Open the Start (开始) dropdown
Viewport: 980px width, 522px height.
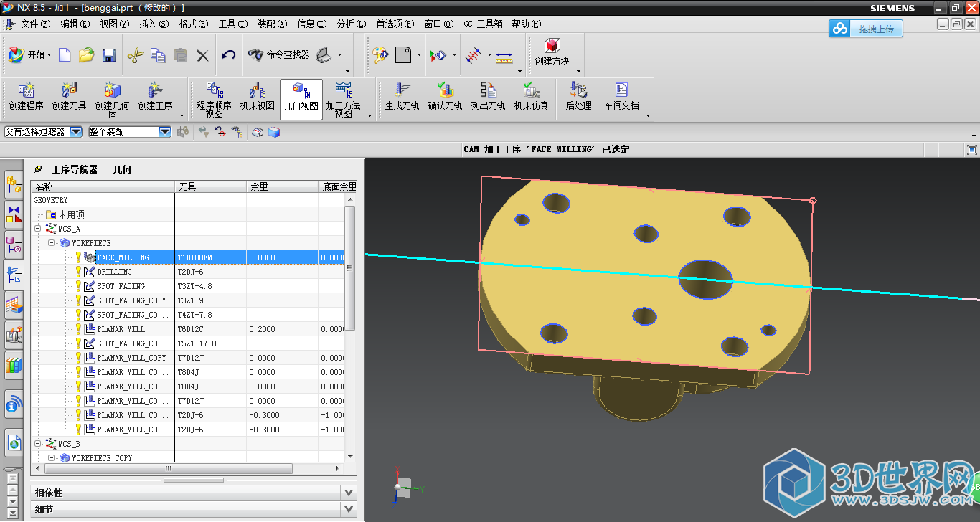pos(30,54)
